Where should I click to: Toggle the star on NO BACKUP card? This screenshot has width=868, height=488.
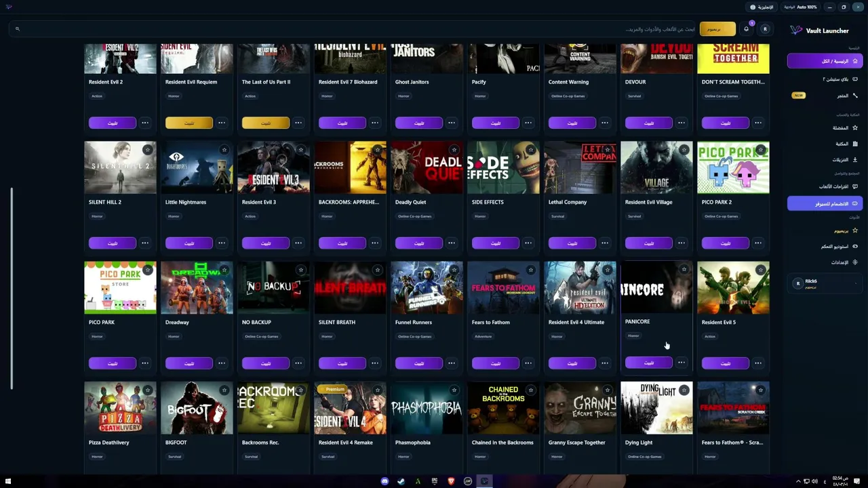[301, 270]
